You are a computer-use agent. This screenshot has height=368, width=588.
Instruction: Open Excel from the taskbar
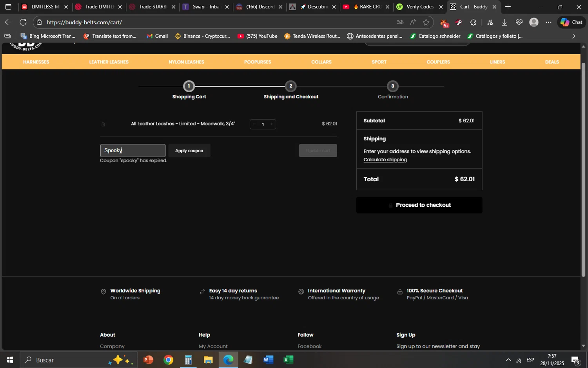[x=289, y=360]
